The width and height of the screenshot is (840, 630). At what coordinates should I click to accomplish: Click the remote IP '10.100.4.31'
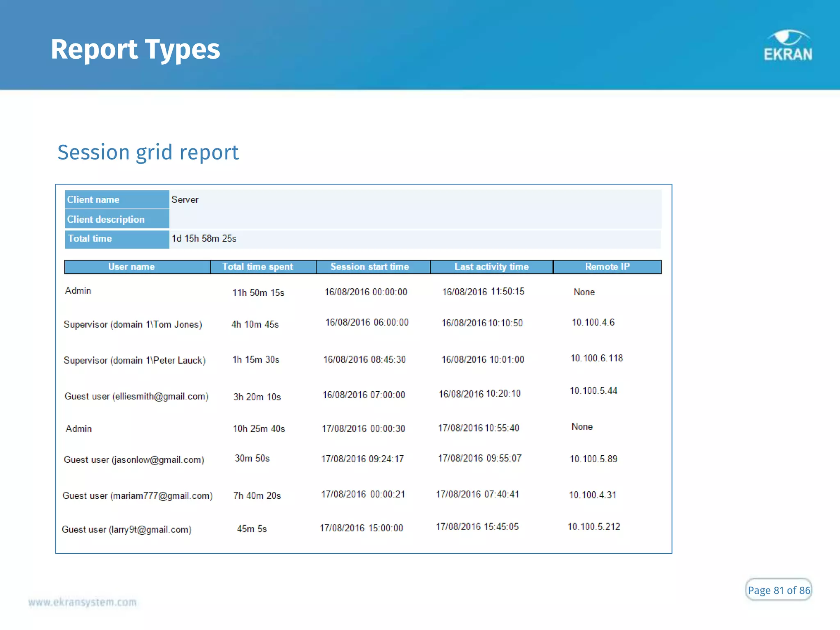(x=593, y=495)
